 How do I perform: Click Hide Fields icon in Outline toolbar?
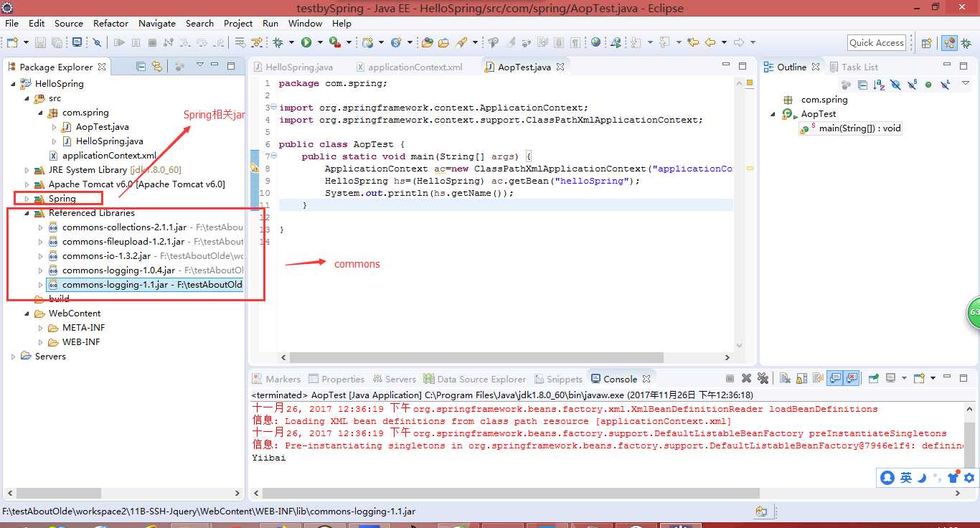point(895,85)
